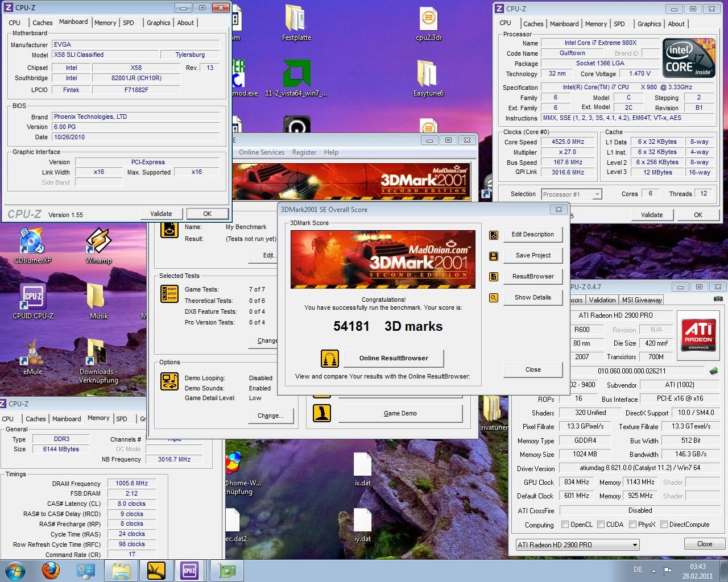Click the ResultBrowser button in score dialog

pyautogui.click(x=533, y=276)
